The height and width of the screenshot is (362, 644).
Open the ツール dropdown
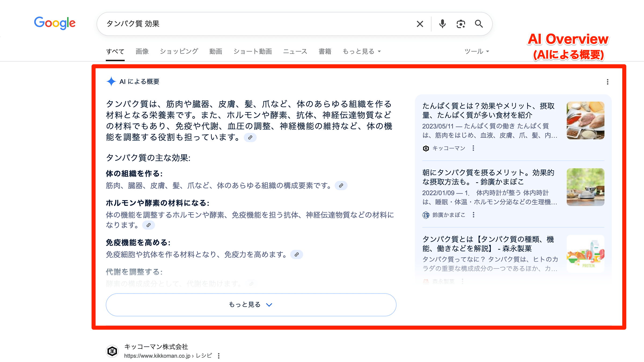(x=477, y=51)
